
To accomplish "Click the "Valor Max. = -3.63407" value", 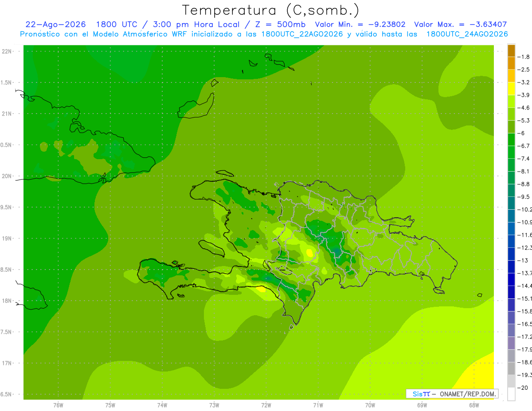I will pos(461,25).
